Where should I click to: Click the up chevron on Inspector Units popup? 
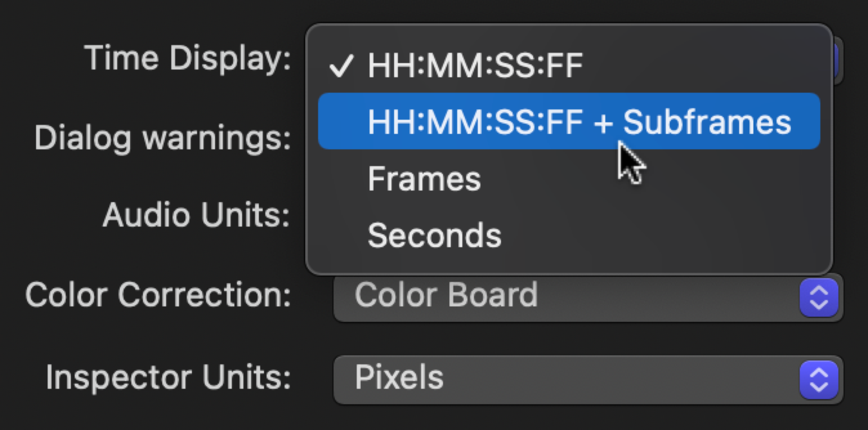tap(818, 373)
